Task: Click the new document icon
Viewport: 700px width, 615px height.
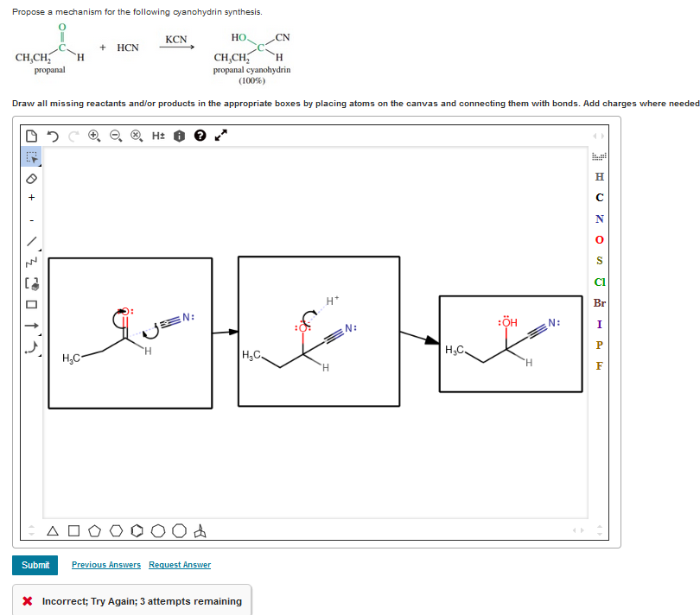Action: [32, 135]
